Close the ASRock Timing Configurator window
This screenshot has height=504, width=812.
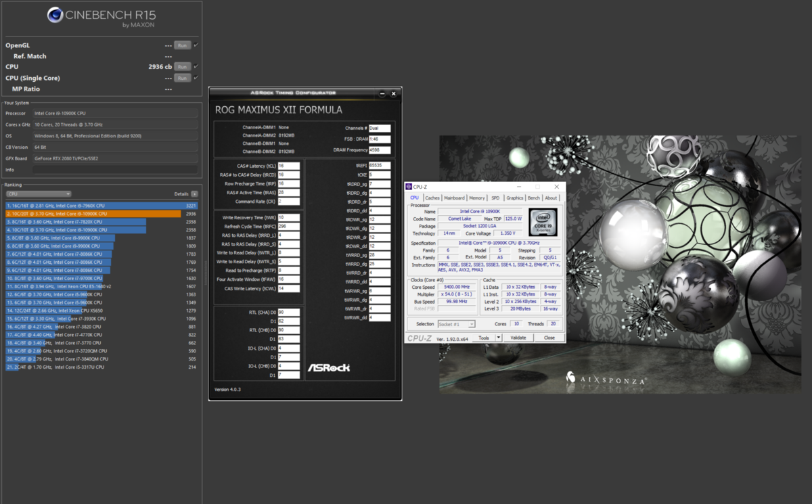click(394, 93)
